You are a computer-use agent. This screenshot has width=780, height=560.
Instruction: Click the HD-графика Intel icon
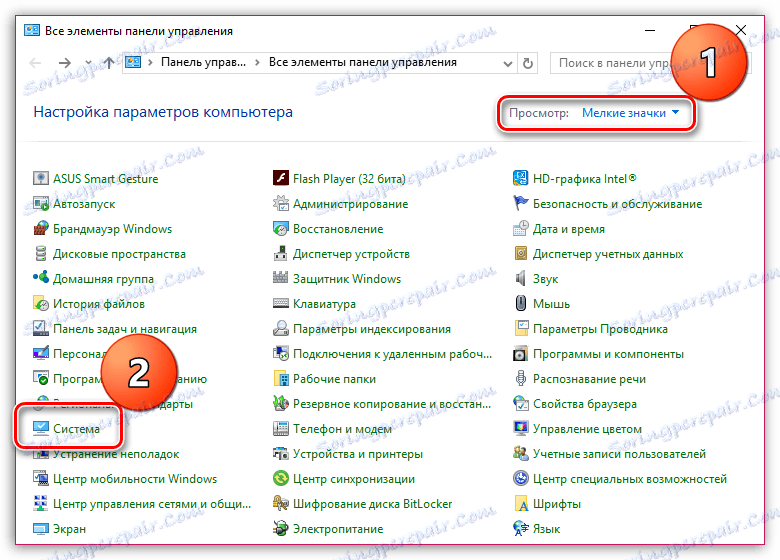pyautogui.click(x=520, y=179)
